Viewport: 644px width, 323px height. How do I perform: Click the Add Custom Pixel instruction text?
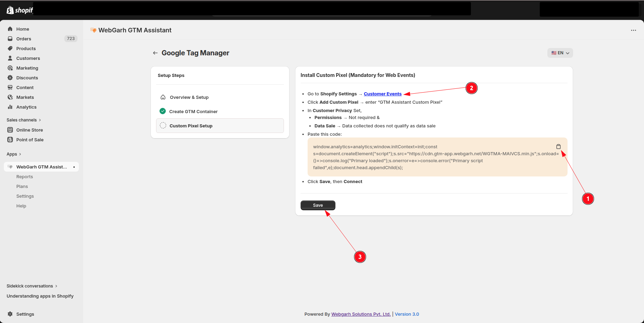(375, 102)
